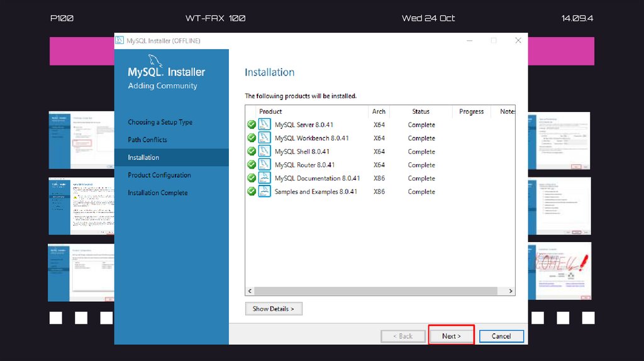Open the middle-left license warning thumbnail
The height and width of the screenshot is (361, 644).
[x=81, y=206]
